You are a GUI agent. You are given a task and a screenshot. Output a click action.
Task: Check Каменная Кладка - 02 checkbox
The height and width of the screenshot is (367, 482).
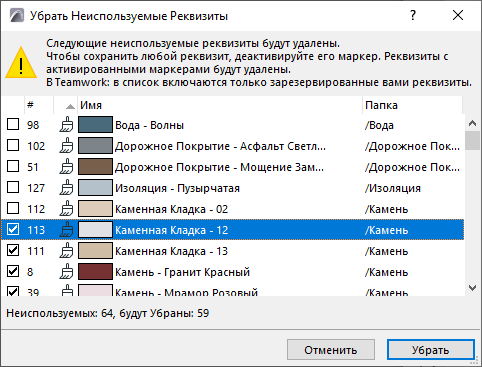pos(13,208)
